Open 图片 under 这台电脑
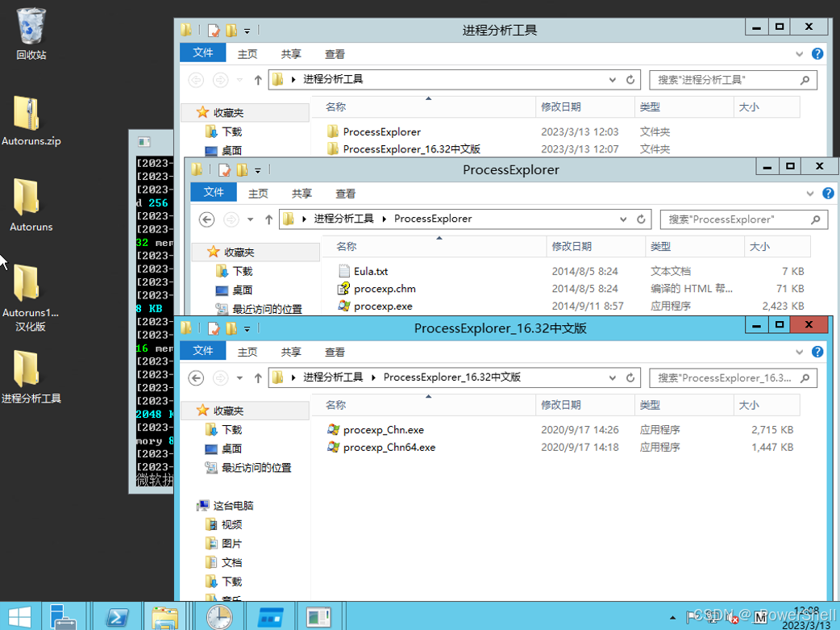Viewport: 840px width, 630px height. pyautogui.click(x=224, y=544)
